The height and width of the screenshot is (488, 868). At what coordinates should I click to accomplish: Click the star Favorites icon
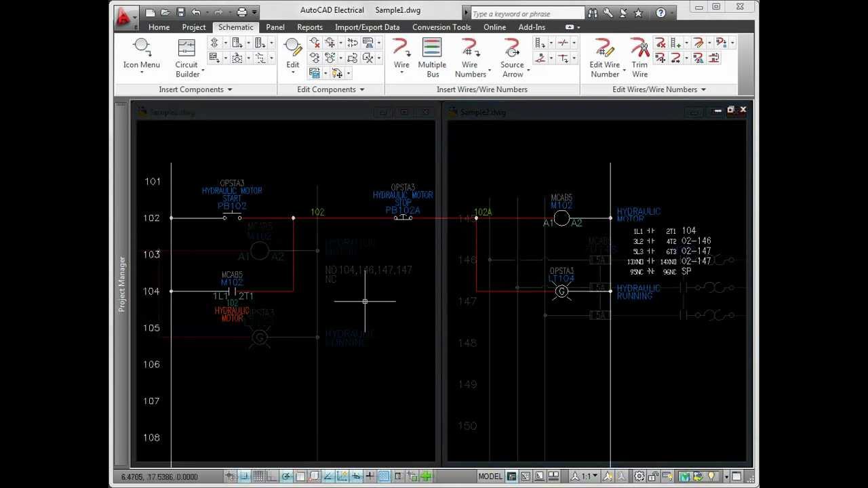coord(638,13)
